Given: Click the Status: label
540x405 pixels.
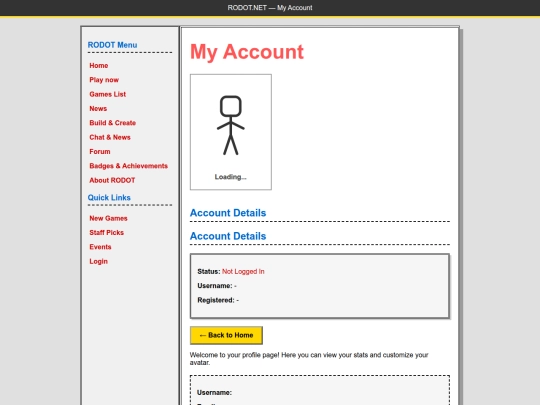Looking at the screenshot, I should click(x=209, y=271).
